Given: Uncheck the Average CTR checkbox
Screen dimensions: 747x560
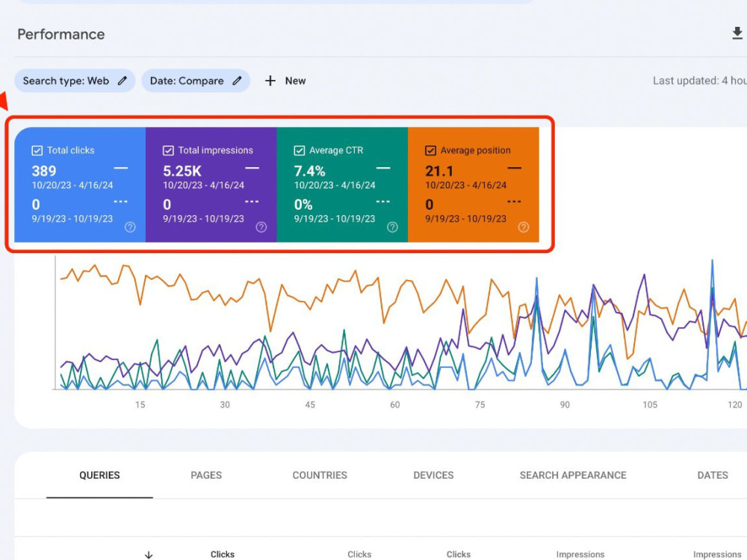Looking at the screenshot, I should [x=300, y=151].
